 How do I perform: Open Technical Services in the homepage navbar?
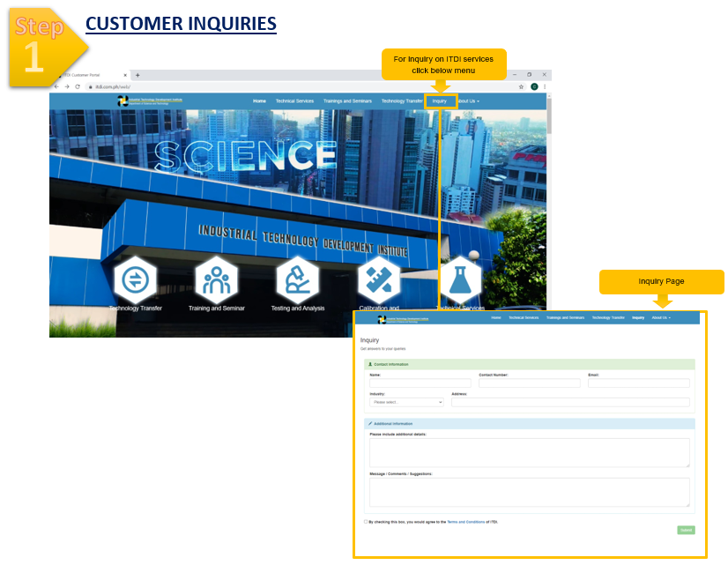pyautogui.click(x=295, y=101)
